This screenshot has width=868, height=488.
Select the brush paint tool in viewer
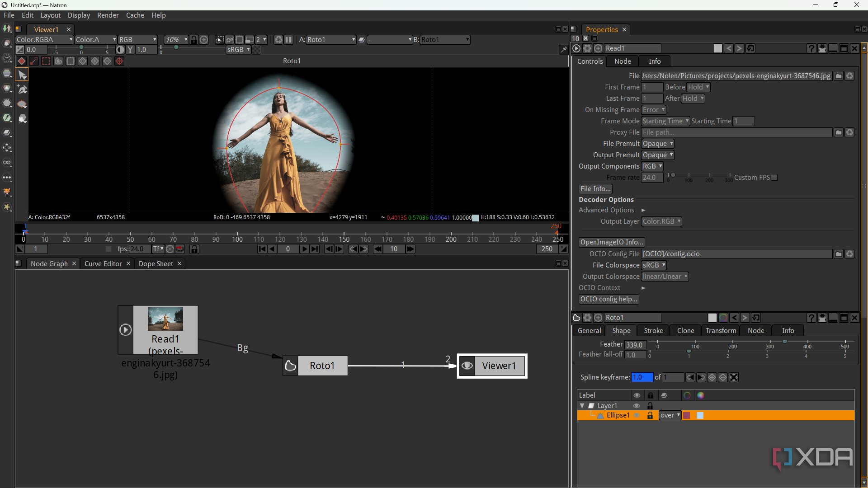[22, 119]
